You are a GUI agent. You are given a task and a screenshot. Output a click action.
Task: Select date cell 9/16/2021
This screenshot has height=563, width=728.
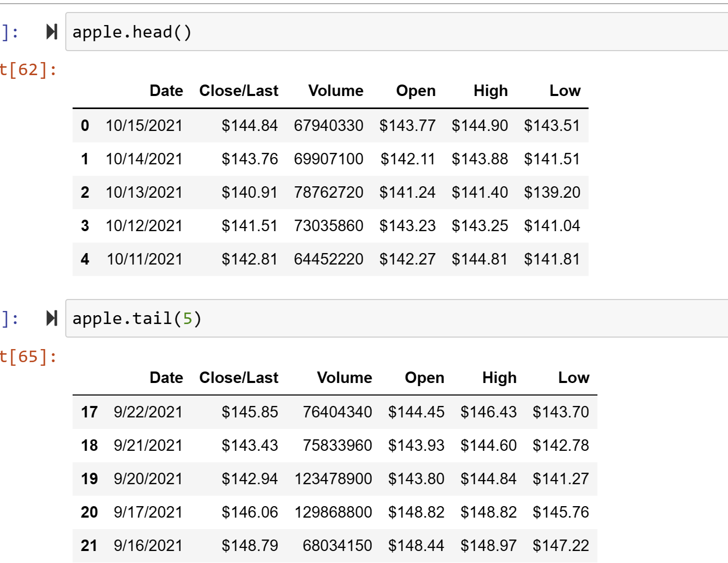point(148,546)
